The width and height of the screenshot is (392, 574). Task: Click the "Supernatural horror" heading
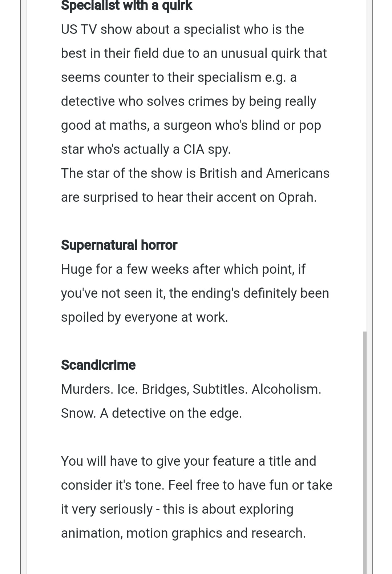click(119, 245)
